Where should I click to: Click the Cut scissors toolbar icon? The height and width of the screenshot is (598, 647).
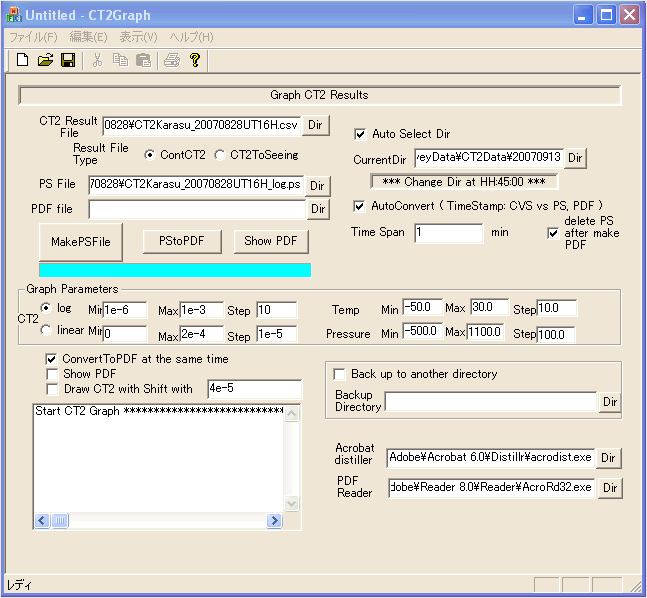(x=97, y=60)
